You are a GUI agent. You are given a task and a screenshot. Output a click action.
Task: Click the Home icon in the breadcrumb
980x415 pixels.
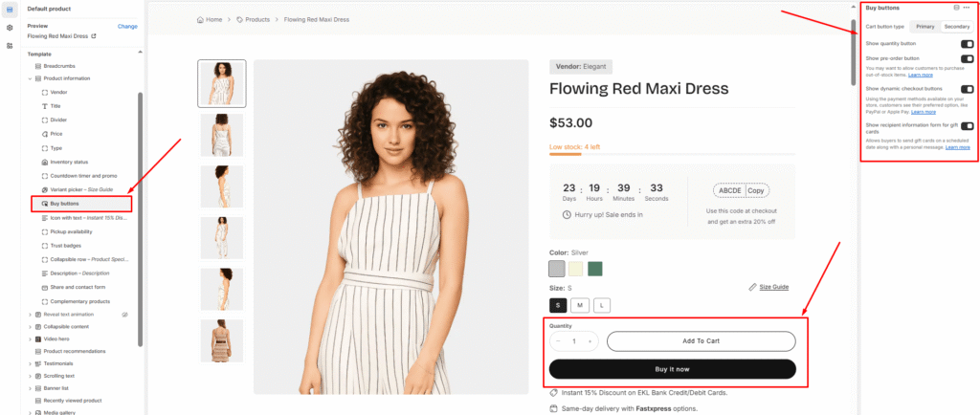[200, 19]
